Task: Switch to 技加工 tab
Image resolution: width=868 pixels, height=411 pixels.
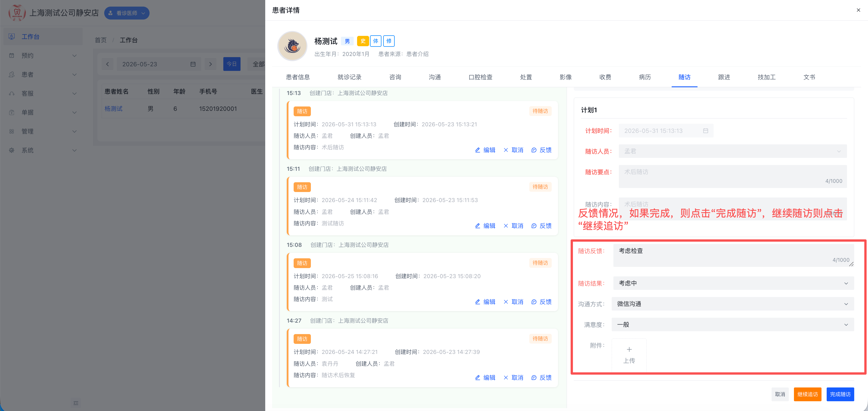Action: click(767, 77)
